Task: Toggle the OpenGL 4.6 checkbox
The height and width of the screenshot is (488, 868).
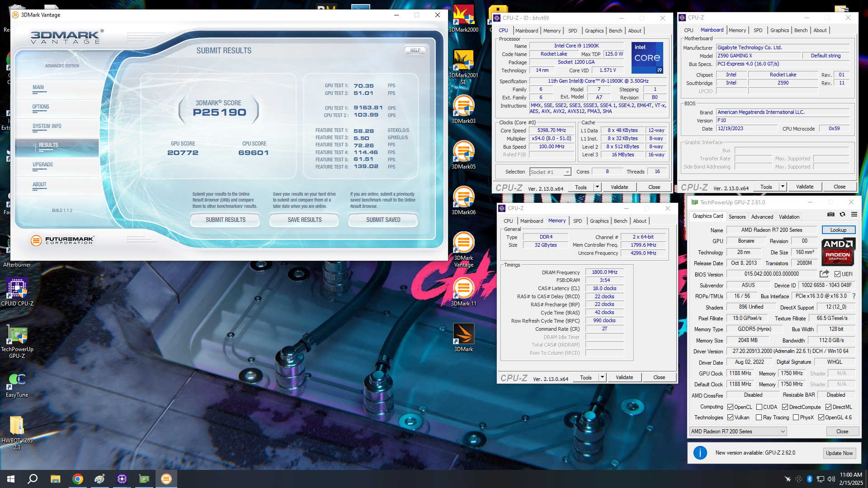Action: 821,418
